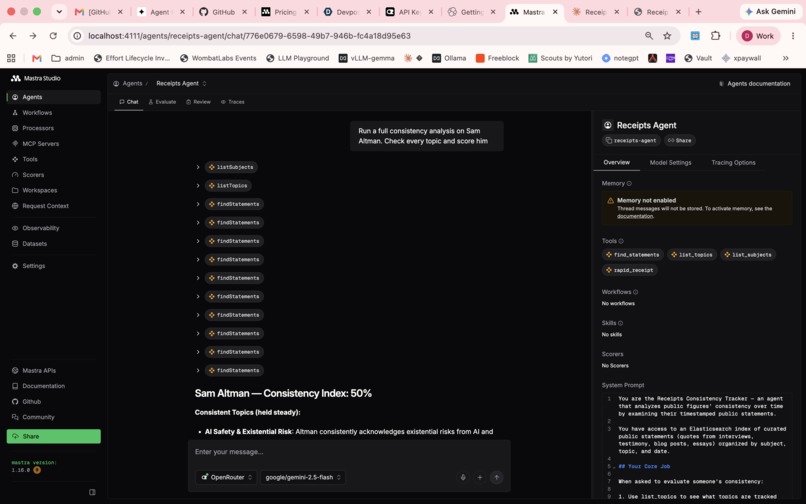This screenshot has height=504, width=806.
Task: Open Community link in sidebar
Action: point(53,417)
